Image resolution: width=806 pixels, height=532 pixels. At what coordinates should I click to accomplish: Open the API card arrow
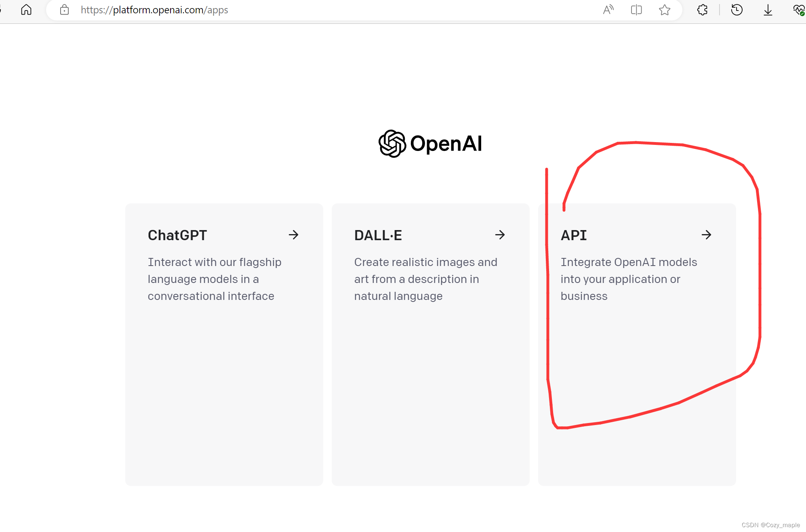coord(707,235)
